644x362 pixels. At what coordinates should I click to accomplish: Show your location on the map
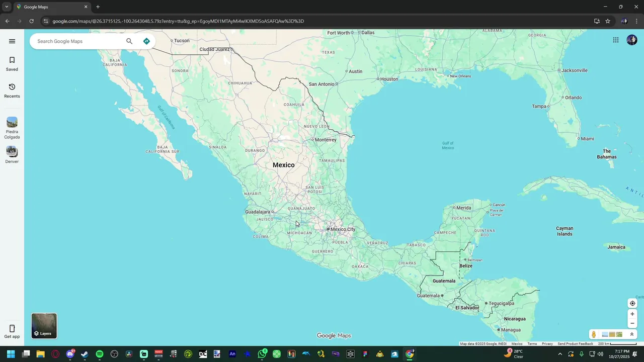tap(632, 303)
